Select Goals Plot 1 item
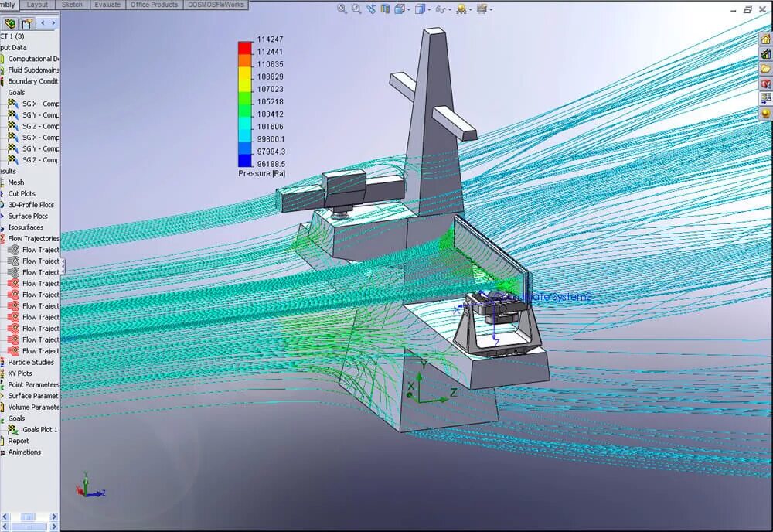Screen dimensions: 773x532 [x=33, y=429]
